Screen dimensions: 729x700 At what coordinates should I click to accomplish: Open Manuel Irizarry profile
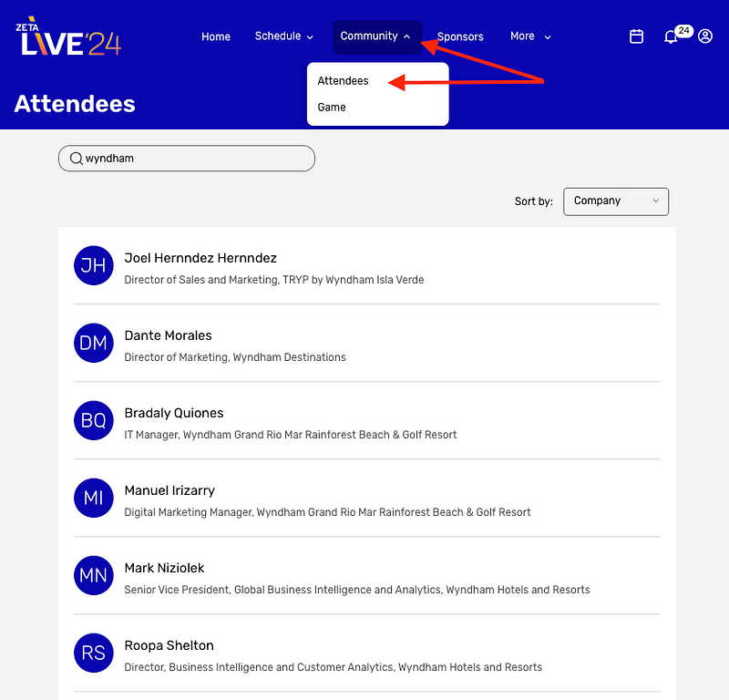[169, 490]
